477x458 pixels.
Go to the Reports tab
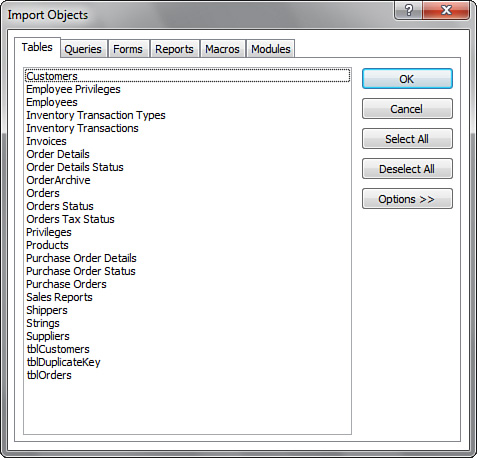[174, 49]
